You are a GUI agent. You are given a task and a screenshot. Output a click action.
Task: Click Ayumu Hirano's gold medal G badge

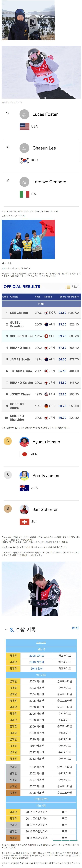point(8,441)
